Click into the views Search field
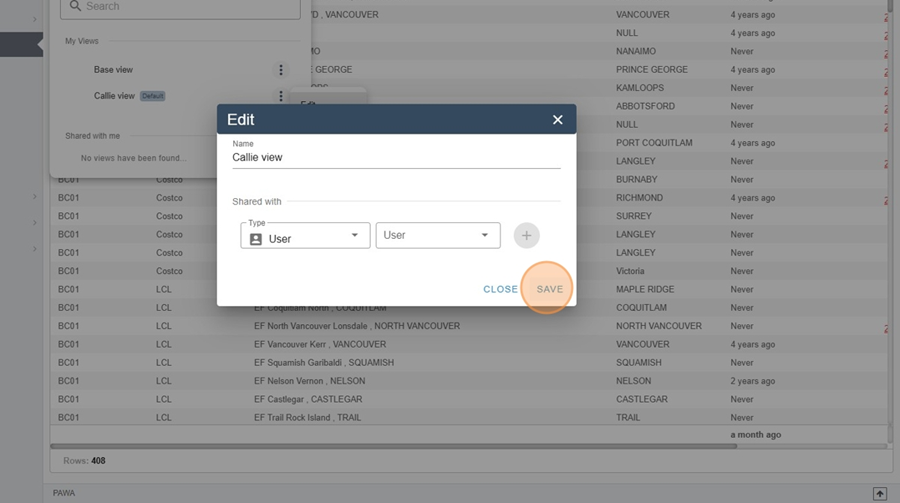This screenshot has height=503, width=900. 180,8
